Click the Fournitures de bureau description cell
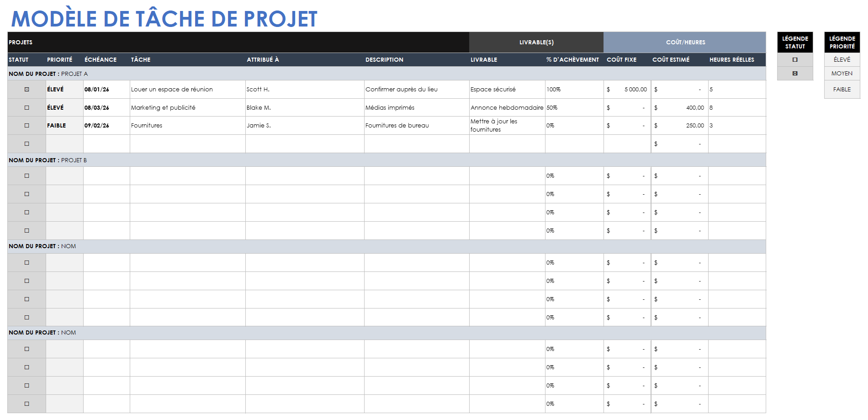Viewport: 868px width, 420px height. [x=417, y=126]
